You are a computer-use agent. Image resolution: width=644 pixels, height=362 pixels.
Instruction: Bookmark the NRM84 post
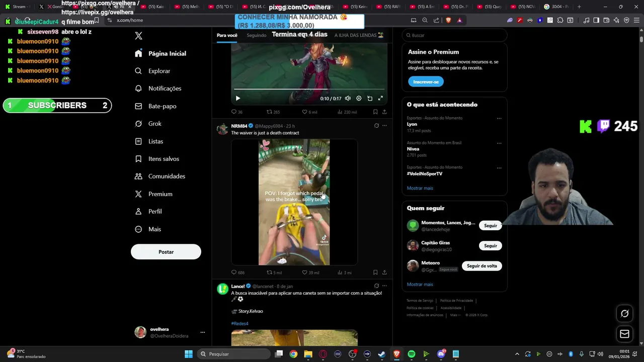375,273
